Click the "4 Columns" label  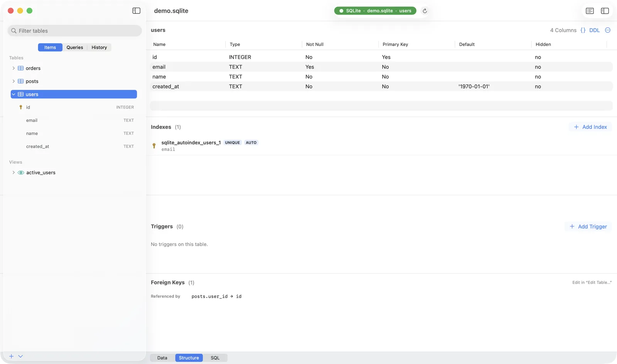563,30
